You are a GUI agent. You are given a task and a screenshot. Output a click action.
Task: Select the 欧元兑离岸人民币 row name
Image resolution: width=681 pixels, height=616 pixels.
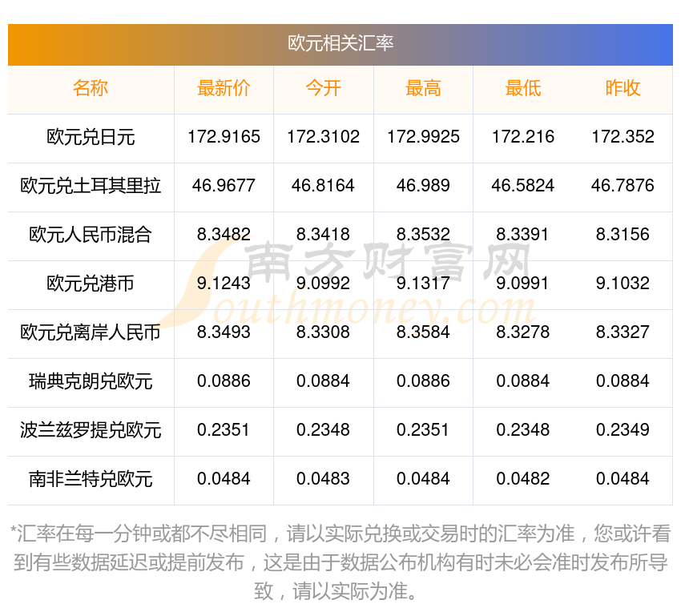(91, 332)
